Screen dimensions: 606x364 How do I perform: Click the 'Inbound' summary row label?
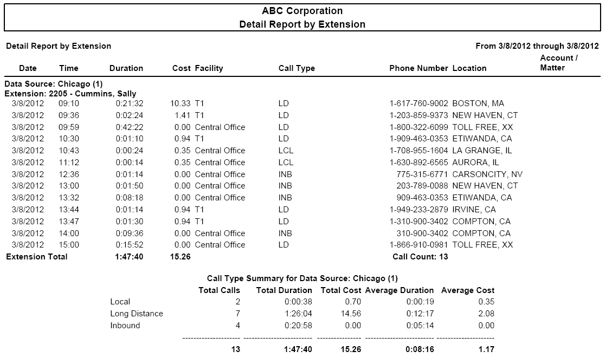point(125,326)
